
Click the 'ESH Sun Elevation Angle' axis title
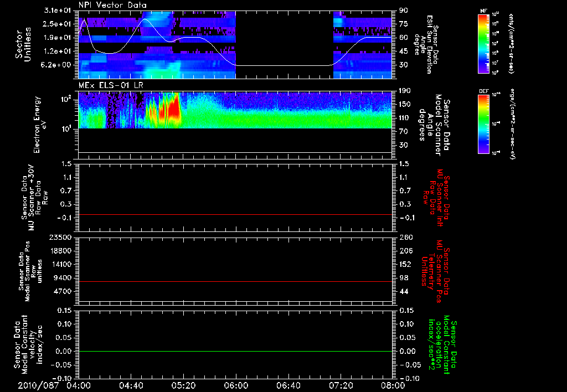coord(426,44)
